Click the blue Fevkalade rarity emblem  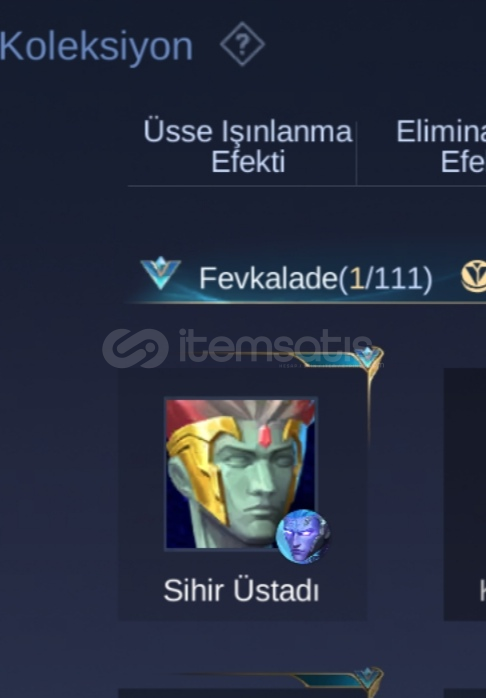coord(161,273)
